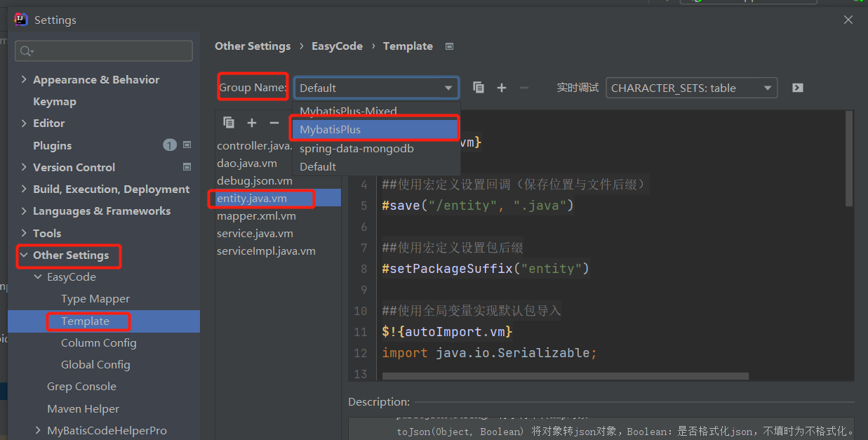
Task: Click line import java.io.Serializable
Action: pos(489,353)
